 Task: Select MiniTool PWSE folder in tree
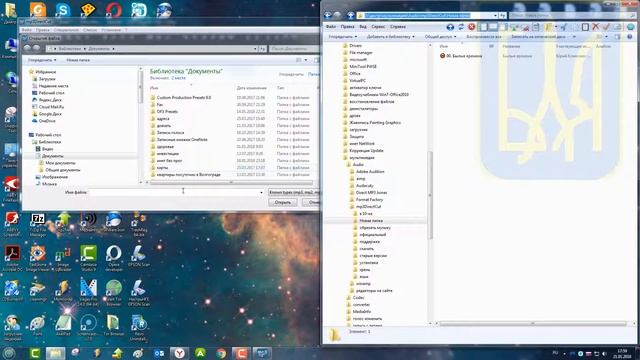click(x=359, y=66)
